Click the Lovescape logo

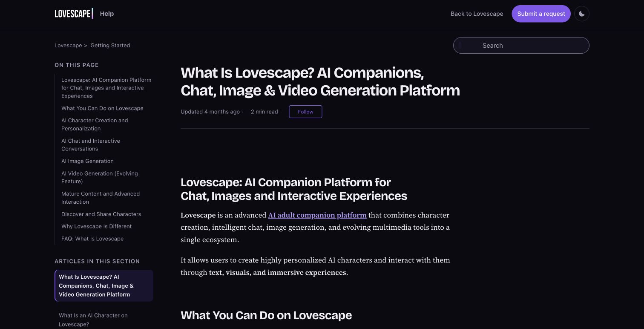point(74,14)
